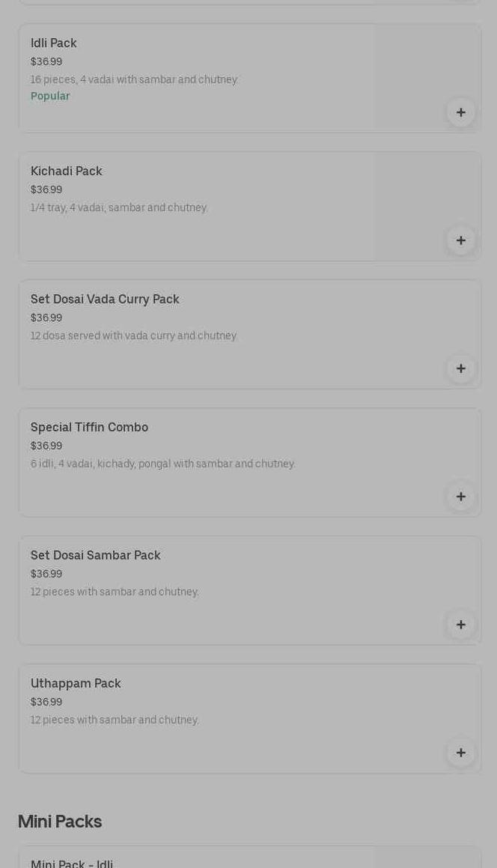Screen dimensions: 497x868
Task: Click the Kichadi Pack description text
Action: click(x=119, y=208)
